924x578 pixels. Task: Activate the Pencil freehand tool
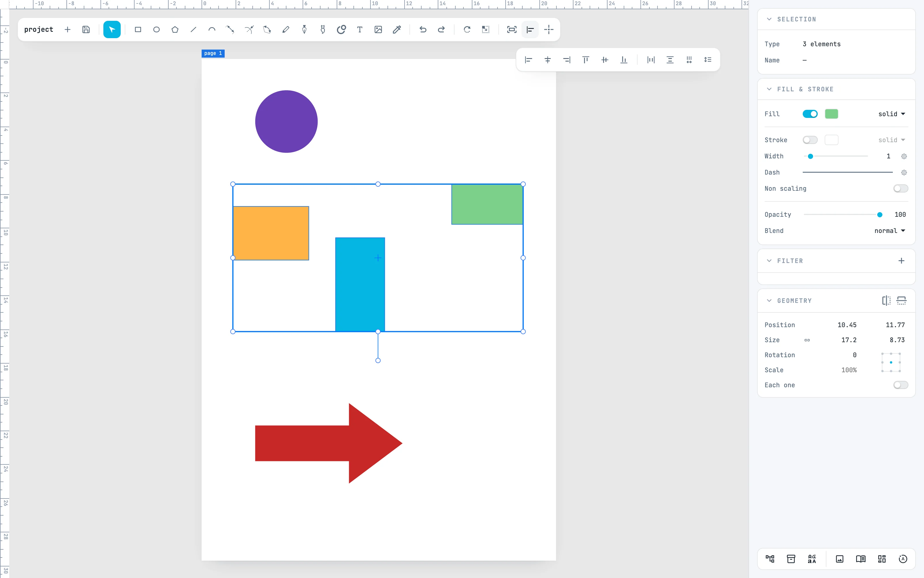click(286, 29)
